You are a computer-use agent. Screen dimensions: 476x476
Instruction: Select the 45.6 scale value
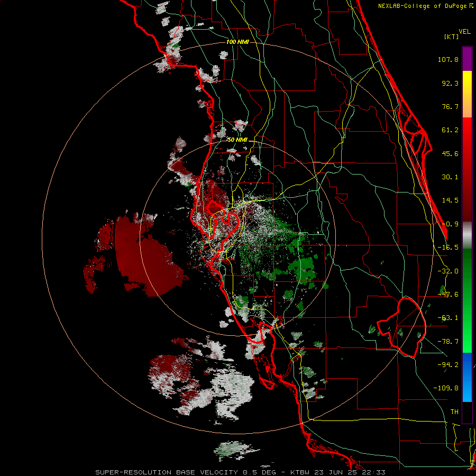(450, 153)
